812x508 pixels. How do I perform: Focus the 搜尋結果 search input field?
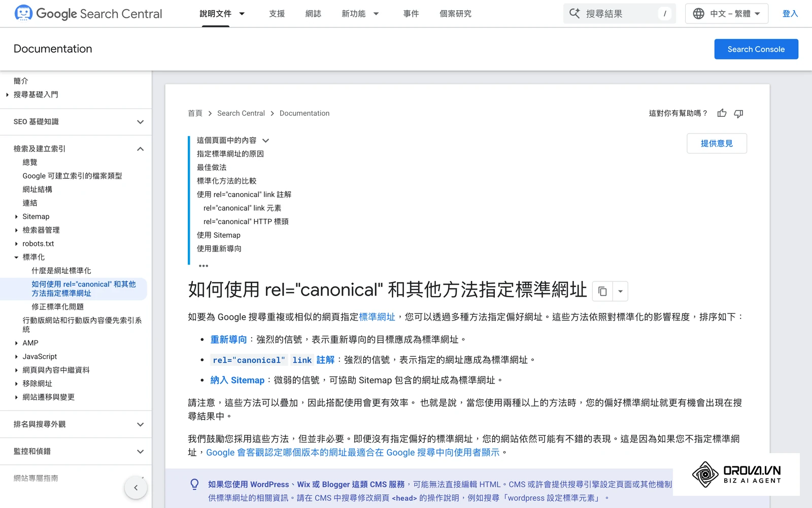(x=619, y=14)
